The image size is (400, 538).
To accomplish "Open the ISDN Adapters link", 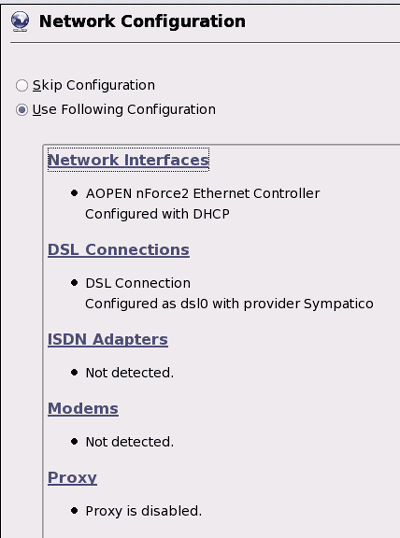I will point(108,339).
